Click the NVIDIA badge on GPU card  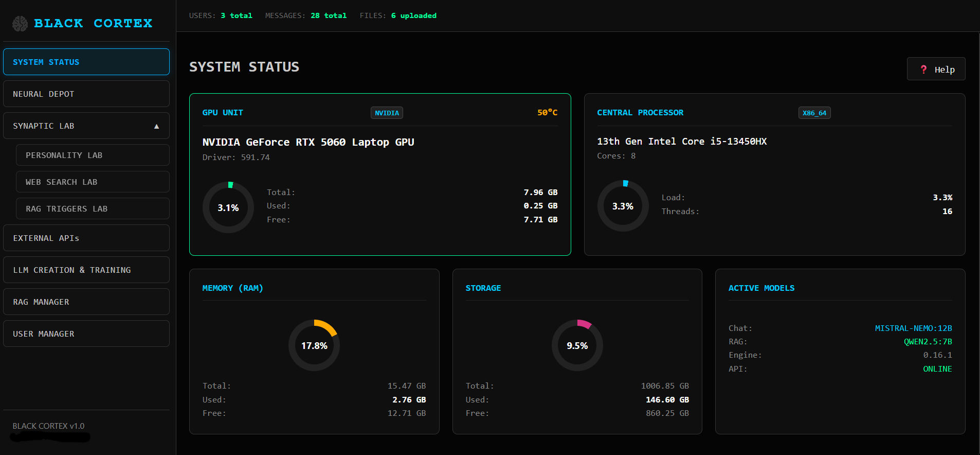(387, 113)
